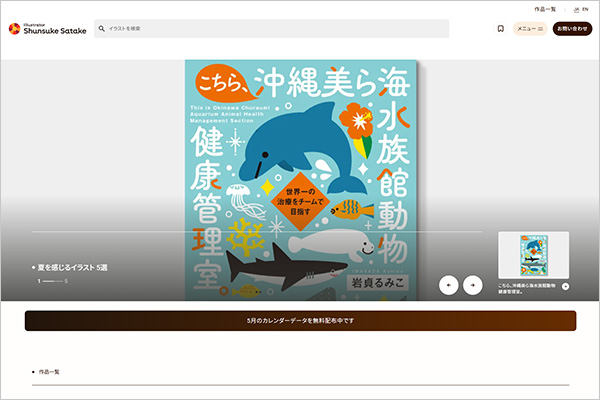Focus the イラストを検索 search field
Viewport: 600px width, 400px height.
tap(271, 29)
